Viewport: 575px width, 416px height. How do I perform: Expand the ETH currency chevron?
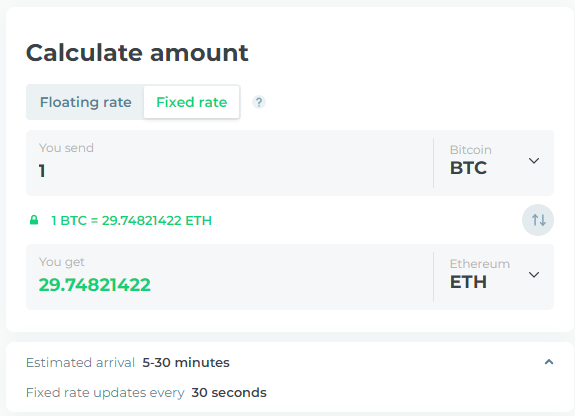534,275
